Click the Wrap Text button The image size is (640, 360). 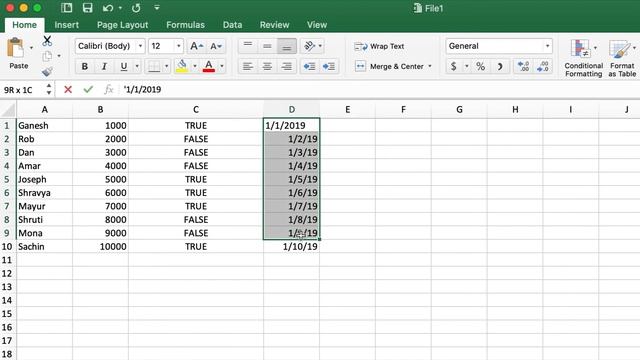379,46
